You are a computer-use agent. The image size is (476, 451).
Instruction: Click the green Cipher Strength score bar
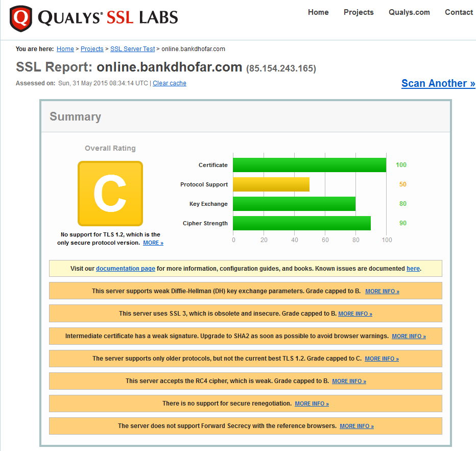302,223
